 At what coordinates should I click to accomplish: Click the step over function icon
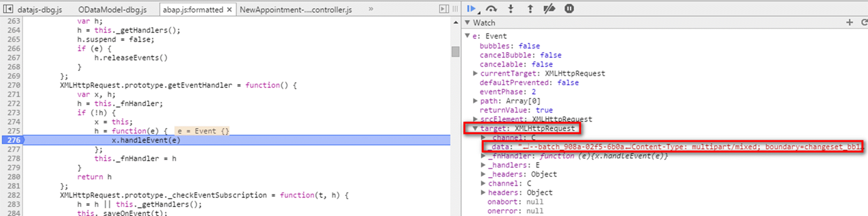coord(491,9)
